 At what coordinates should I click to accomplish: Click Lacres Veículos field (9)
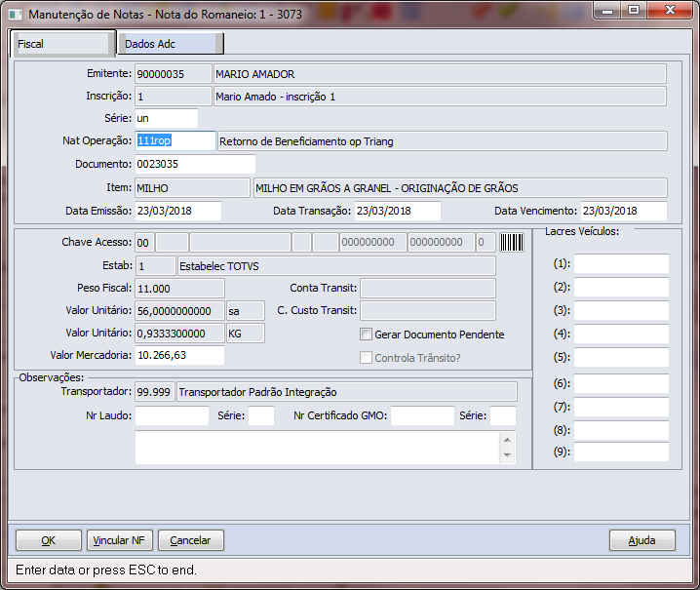(621, 452)
